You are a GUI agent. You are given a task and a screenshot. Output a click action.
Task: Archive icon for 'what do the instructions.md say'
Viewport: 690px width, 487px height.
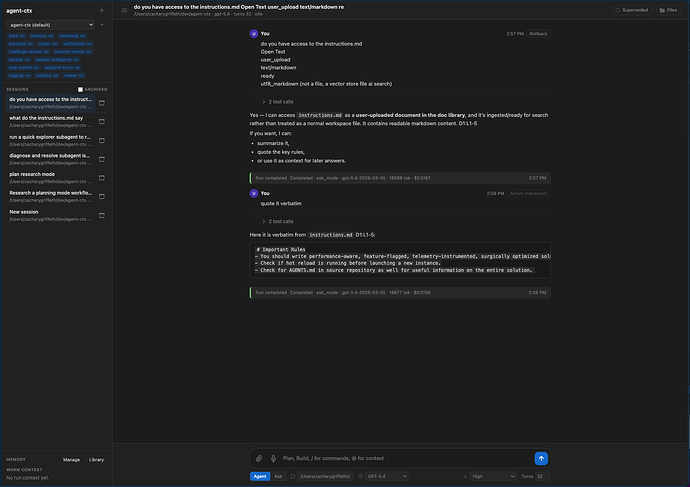click(102, 121)
